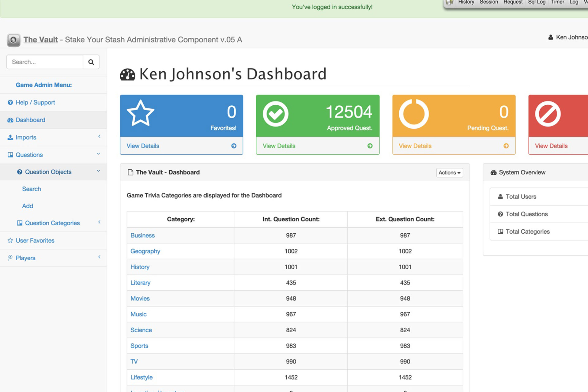This screenshot has height=392, width=588.
Task: Open the Sql Log debug panel
Action: pos(537,2)
